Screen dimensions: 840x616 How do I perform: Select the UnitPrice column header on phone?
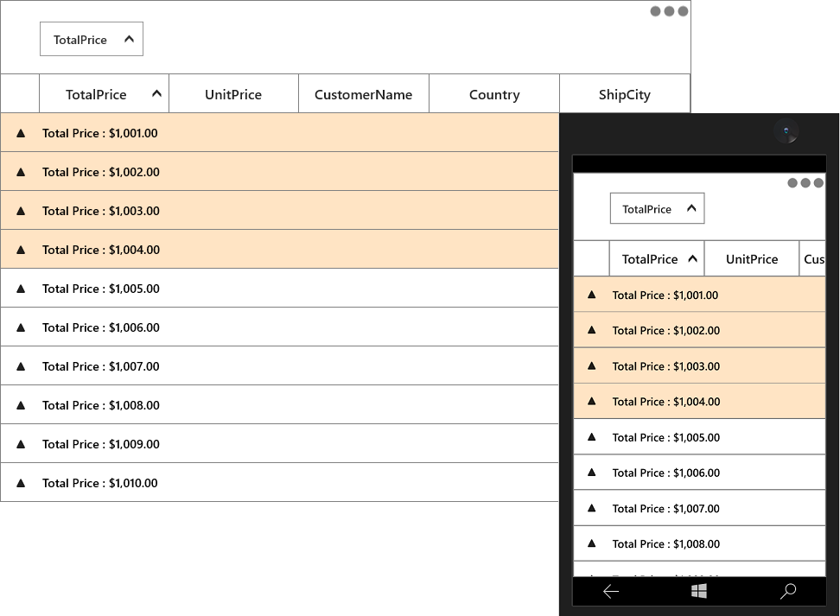coord(752,258)
